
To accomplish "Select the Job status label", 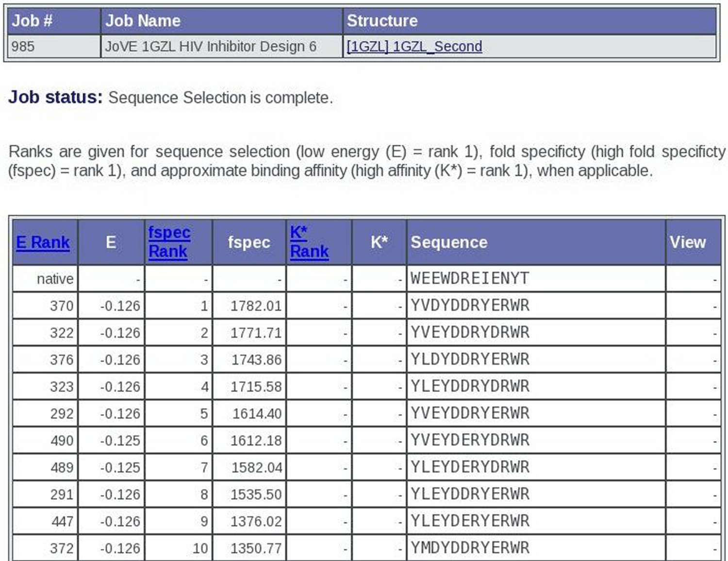I will click(55, 97).
